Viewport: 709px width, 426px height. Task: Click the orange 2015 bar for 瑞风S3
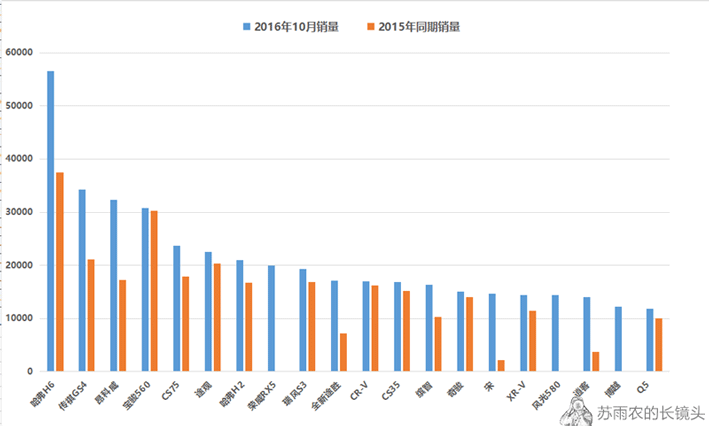pos(312,327)
